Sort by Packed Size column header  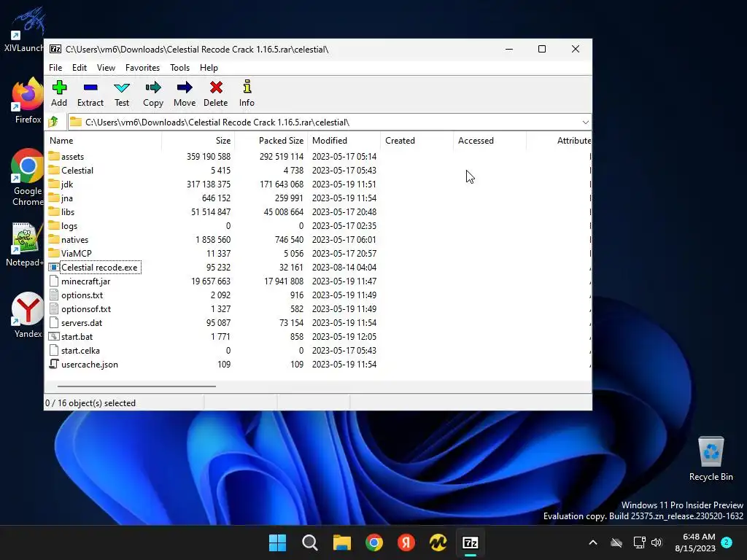point(271,141)
